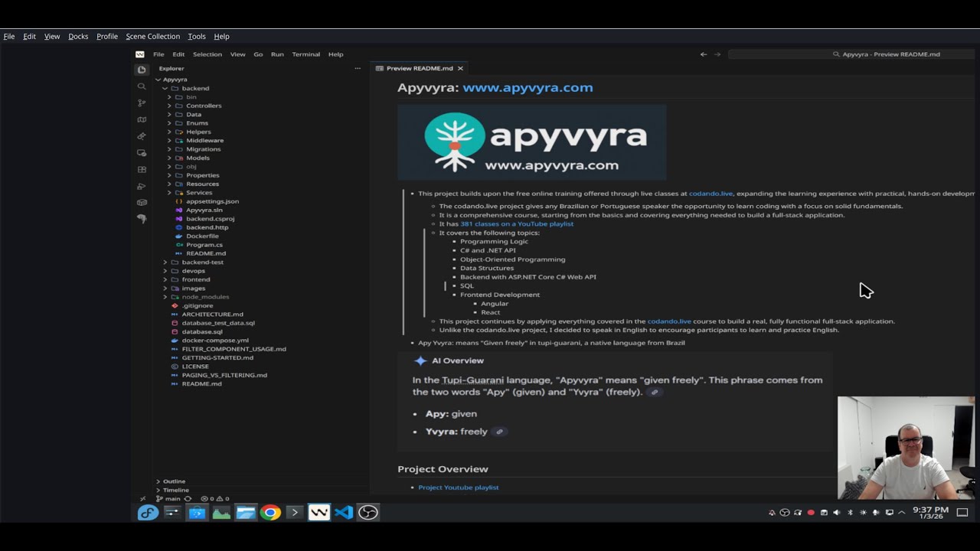Screen dimensions: 980x551
Task: Follow the first codando.live link in bullet
Action: [710, 194]
